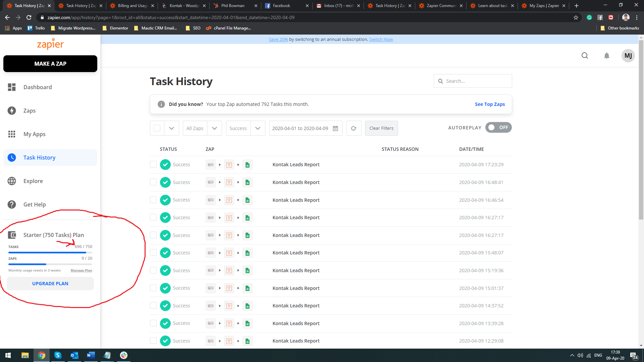Check the task at 2020-04-09 14:37:52
The image size is (644, 362).
153,305
